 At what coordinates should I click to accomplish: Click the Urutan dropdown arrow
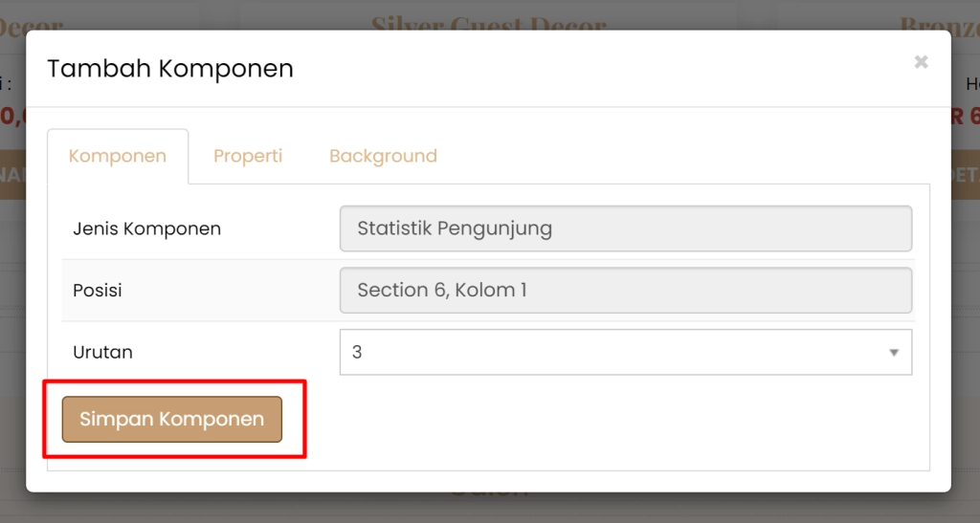click(x=894, y=353)
